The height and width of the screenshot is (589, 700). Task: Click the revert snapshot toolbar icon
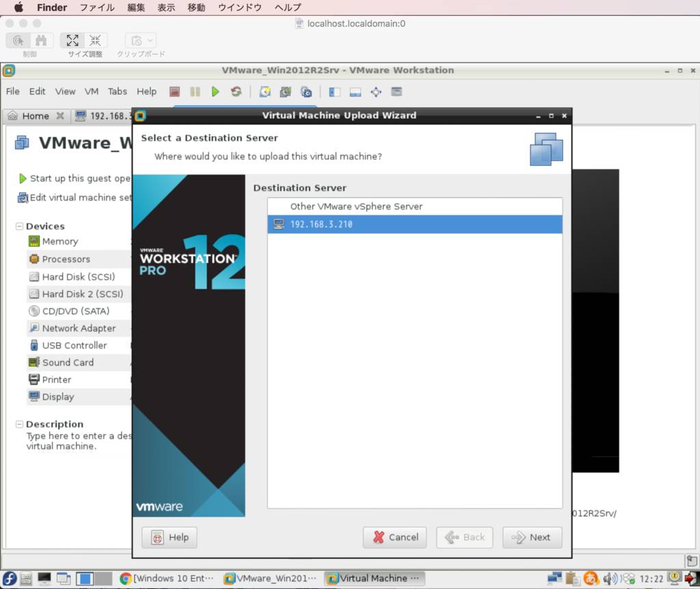click(x=285, y=92)
